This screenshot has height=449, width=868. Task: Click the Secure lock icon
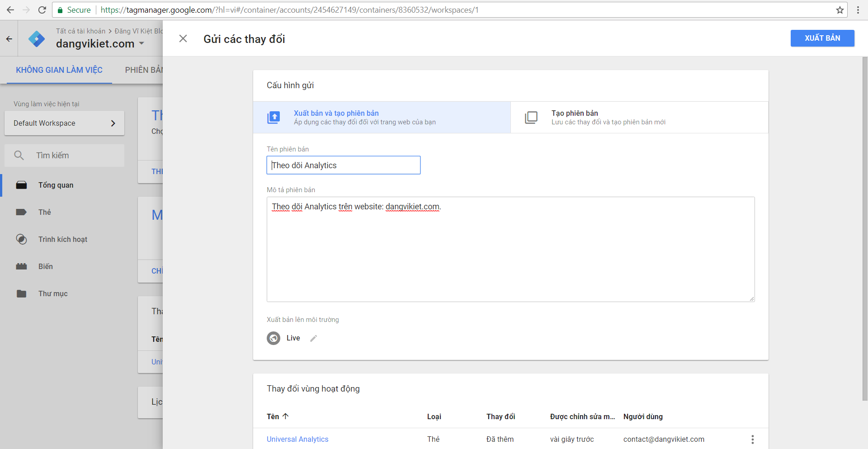click(x=60, y=10)
